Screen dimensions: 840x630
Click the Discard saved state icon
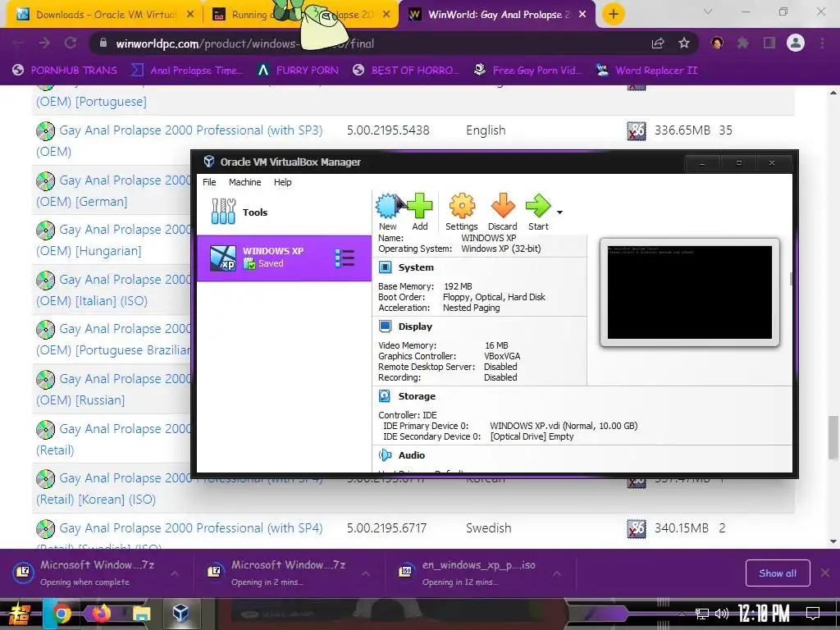click(503, 212)
